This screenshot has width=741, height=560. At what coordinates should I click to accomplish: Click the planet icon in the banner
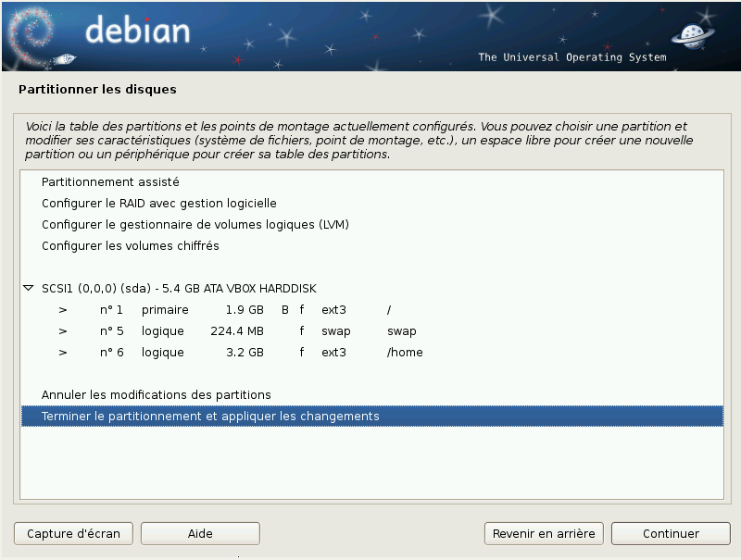[x=692, y=36]
